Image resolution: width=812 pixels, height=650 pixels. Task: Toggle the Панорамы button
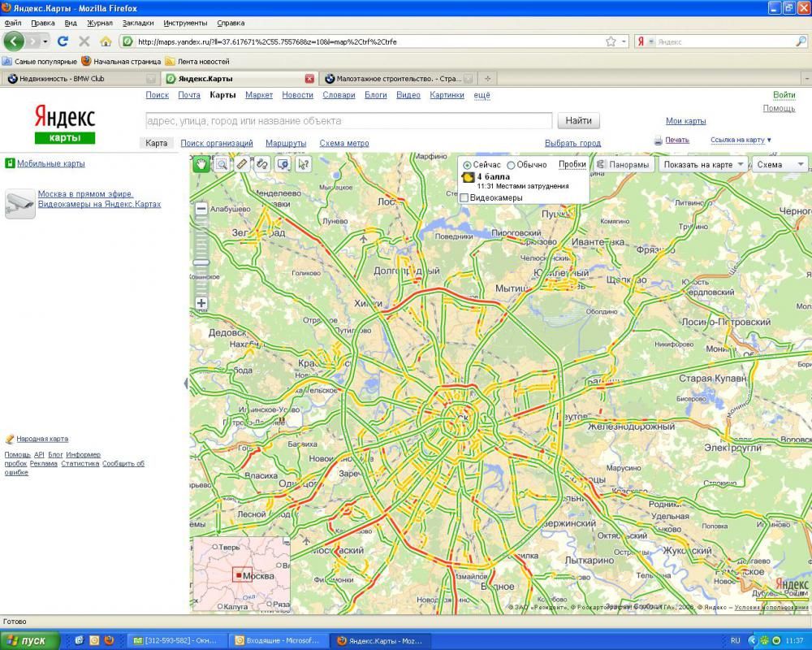(x=623, y=165)
